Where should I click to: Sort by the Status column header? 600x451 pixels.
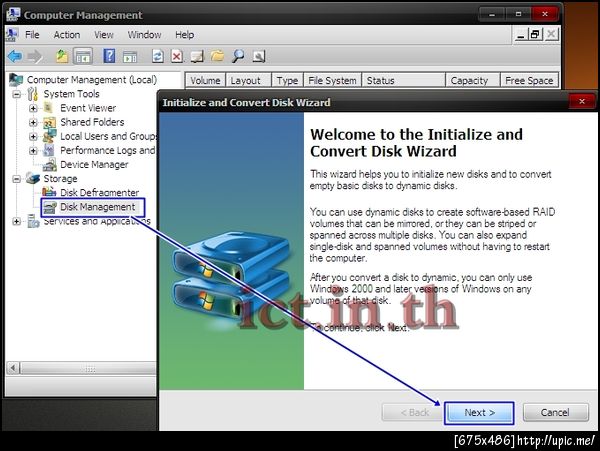tap(404, 80)
